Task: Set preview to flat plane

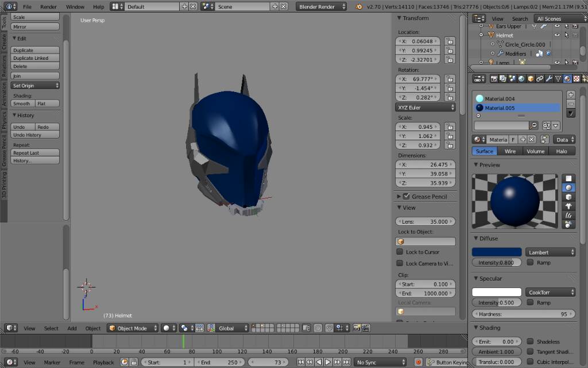Action: click(x=568, y=178)
